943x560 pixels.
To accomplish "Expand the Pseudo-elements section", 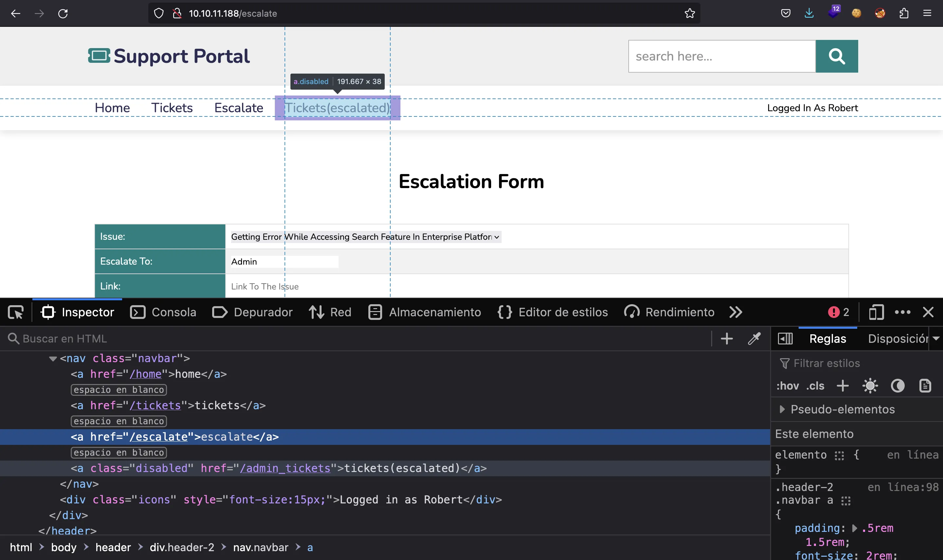I will tap(782, 409).
